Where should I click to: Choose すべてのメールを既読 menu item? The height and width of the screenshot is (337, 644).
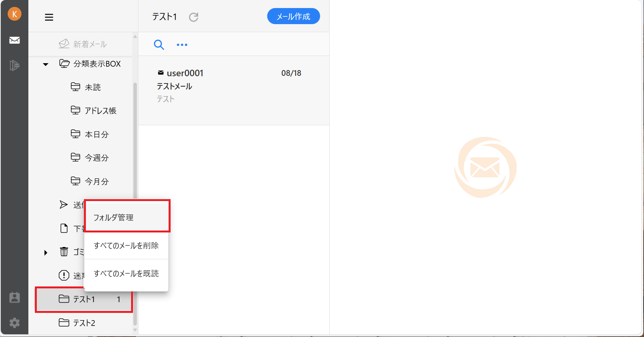tap(127, 273)
